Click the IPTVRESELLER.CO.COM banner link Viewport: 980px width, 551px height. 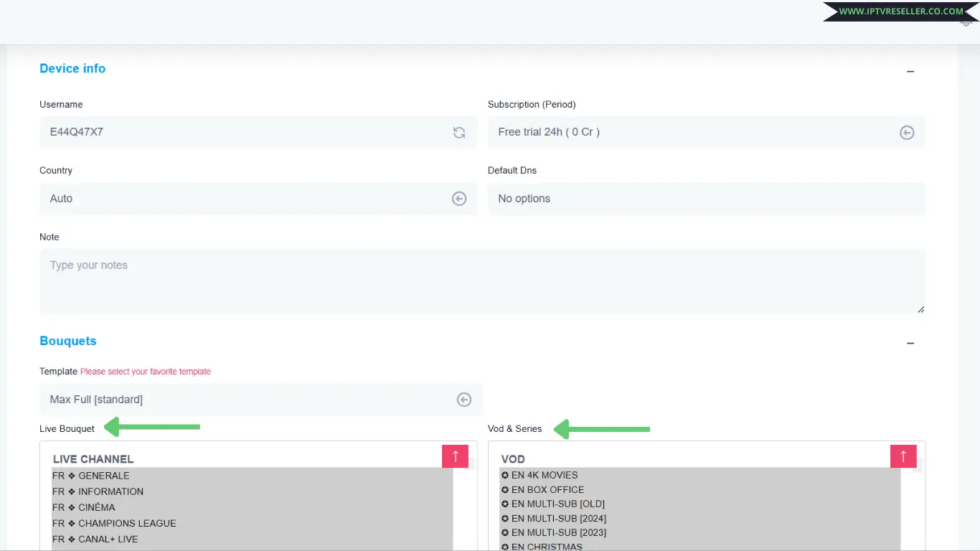tap(900, 11)
